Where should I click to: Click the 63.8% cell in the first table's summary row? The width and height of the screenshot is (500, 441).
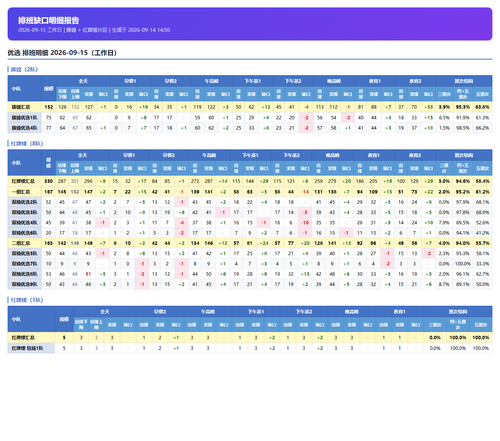(482, 107)
